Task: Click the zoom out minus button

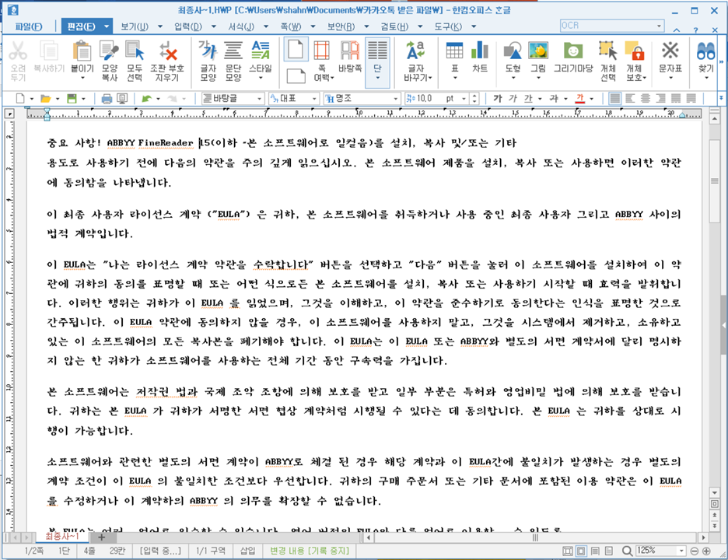Action: (x=694, y=551)
